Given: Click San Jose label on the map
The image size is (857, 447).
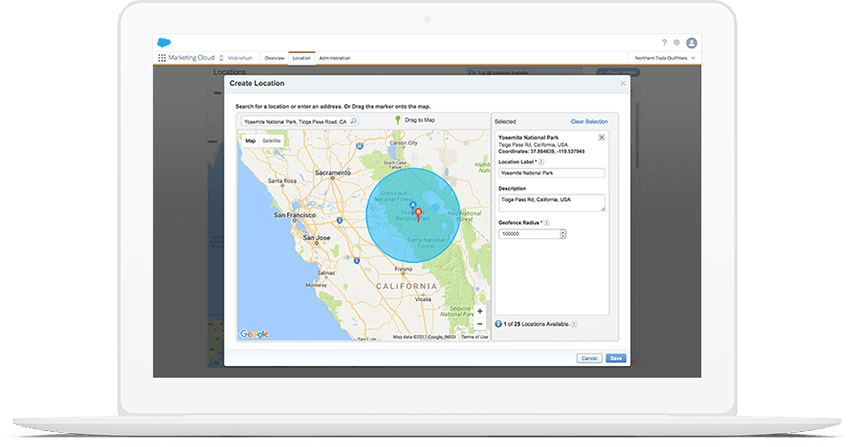Looking at the screenshot, I should click(316, 238).
